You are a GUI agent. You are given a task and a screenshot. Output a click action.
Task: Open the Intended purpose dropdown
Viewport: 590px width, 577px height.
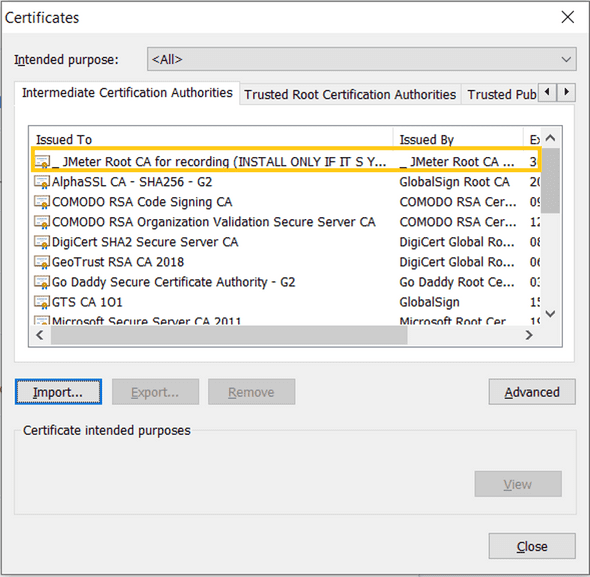[x=362, y=59]
